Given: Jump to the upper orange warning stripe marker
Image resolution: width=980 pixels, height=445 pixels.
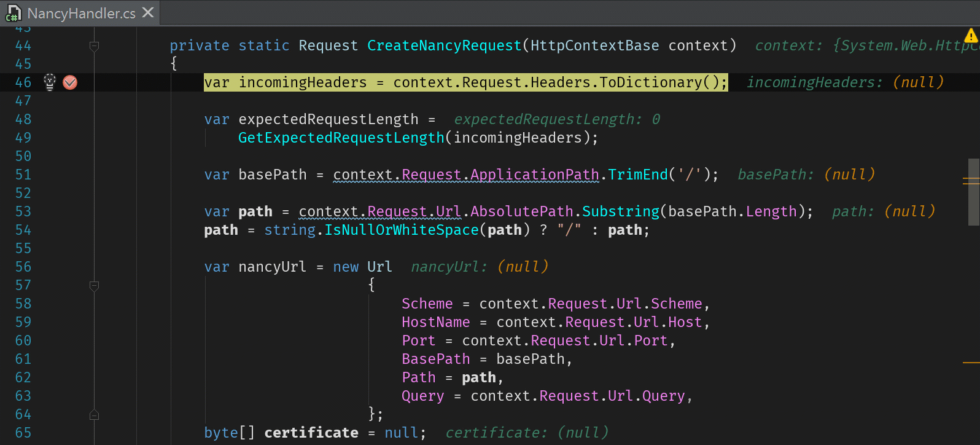Looking at the screenshot, I should (971, 179).
